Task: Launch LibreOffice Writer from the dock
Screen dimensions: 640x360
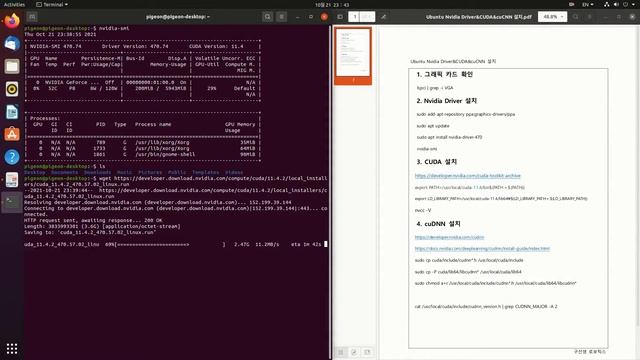Action: 12,111
